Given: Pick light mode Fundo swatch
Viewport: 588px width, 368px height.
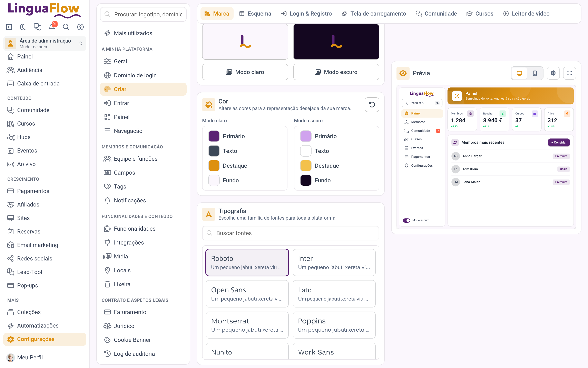Looking at the screenshot, I should pyautogui.click(x=214, y=180).
